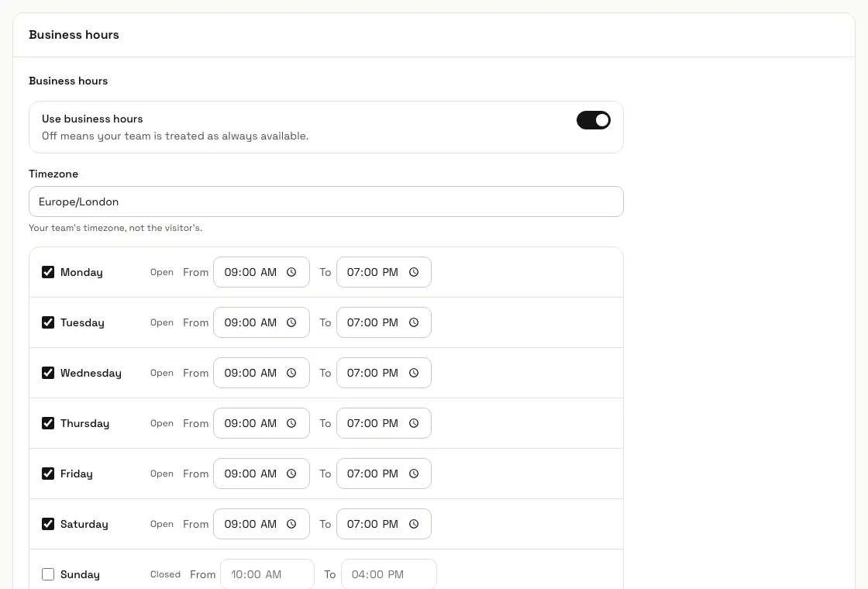Open clock picker for Wednesday To time

pyautogui.click(x=414, y=373)
